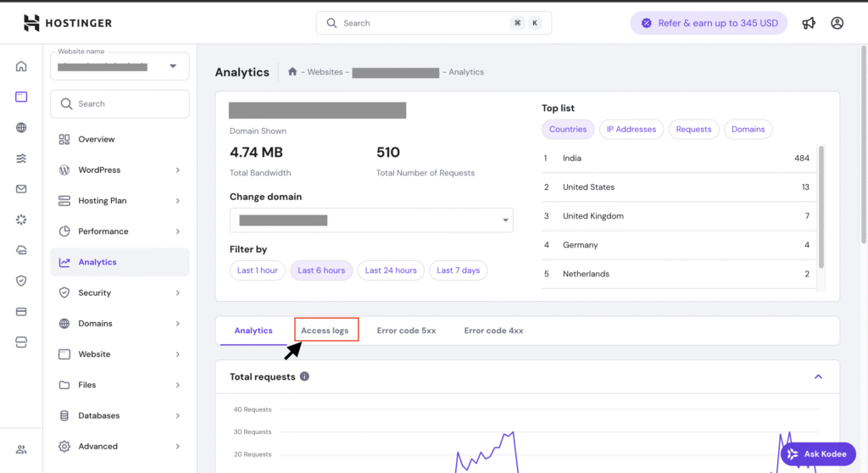Open the email envelope icon in rail
Screen dimensions: 868x473
click(21, 189)
